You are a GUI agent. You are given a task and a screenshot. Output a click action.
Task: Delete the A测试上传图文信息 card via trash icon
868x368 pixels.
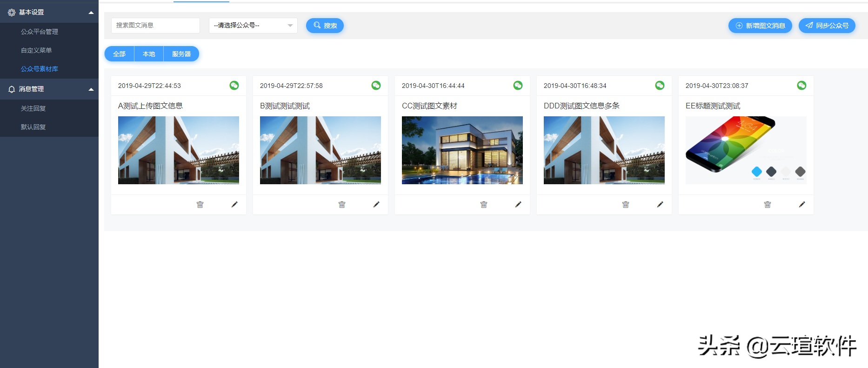point(200,205)
